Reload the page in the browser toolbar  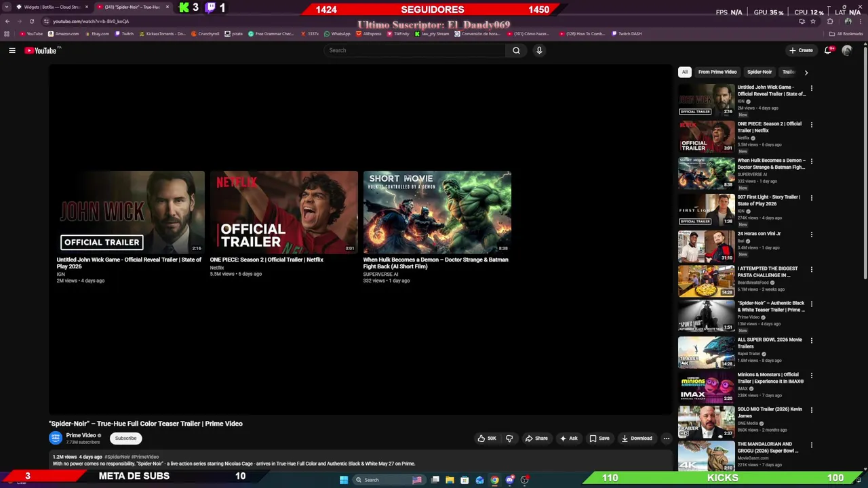[x=32, y=21]
